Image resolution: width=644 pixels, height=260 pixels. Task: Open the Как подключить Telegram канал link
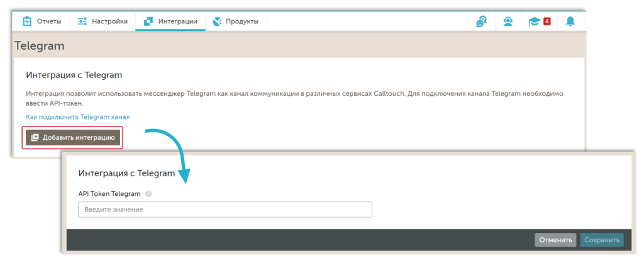point(77,117)
